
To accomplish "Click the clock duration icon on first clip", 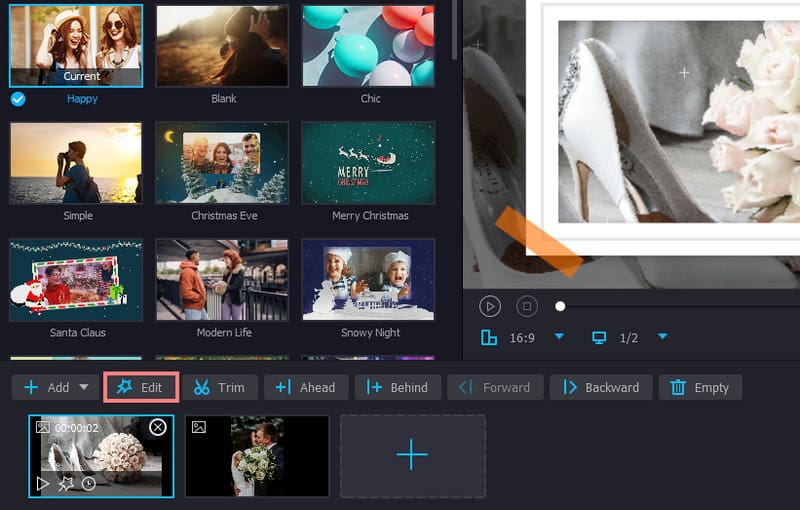I will pos(89,483).
